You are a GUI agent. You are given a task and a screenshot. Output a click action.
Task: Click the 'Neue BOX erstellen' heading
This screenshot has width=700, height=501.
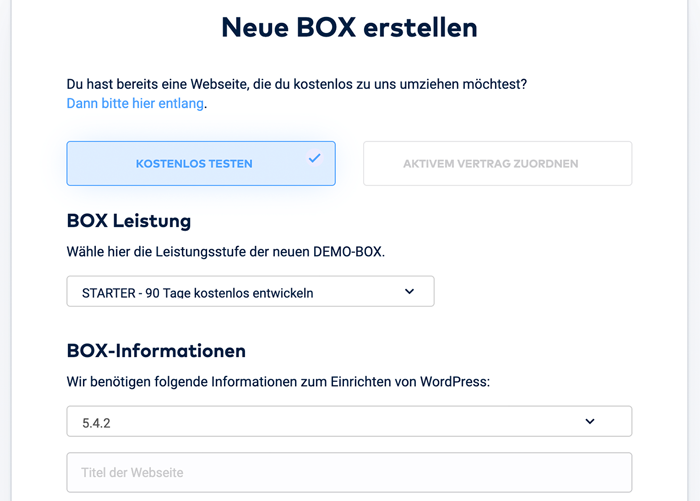pyautogui.click(x=350, y=27)
